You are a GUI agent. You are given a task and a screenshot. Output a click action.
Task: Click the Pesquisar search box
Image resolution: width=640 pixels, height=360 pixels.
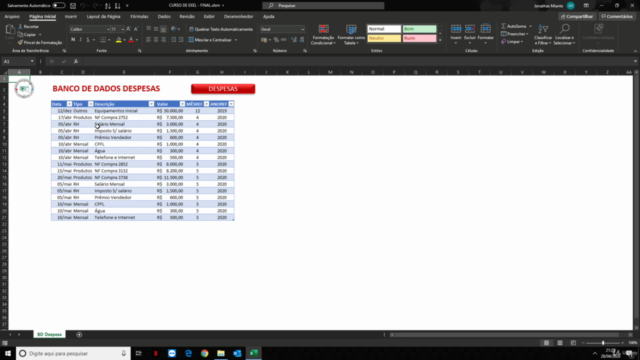coord(323,5)
